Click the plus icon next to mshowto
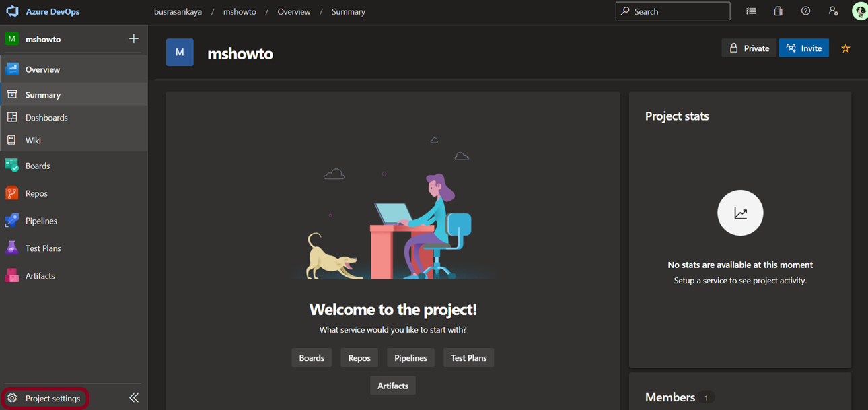868x410 pixels. point(133,39)
